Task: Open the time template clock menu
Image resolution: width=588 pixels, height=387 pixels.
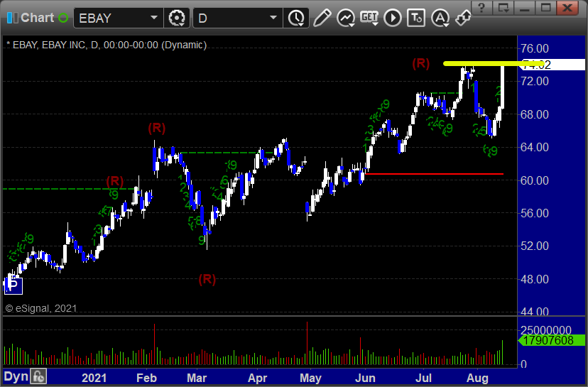Action: coord(296,18)
